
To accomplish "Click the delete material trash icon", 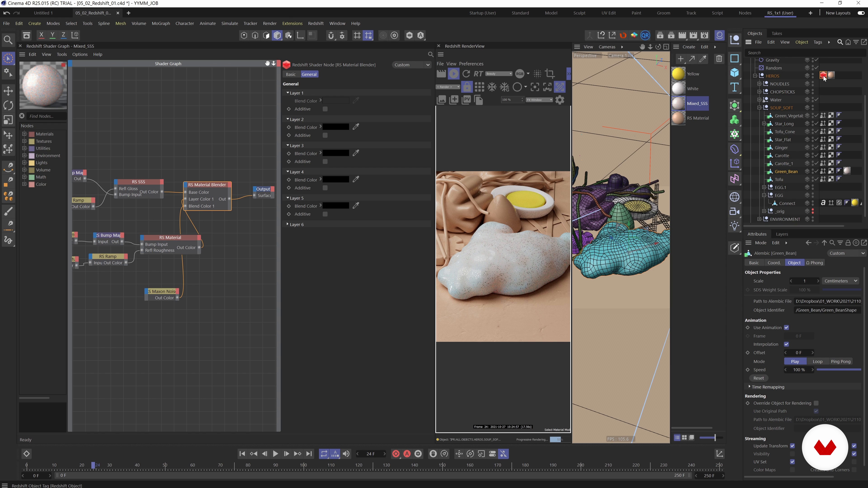I will [x=719, y=59].
